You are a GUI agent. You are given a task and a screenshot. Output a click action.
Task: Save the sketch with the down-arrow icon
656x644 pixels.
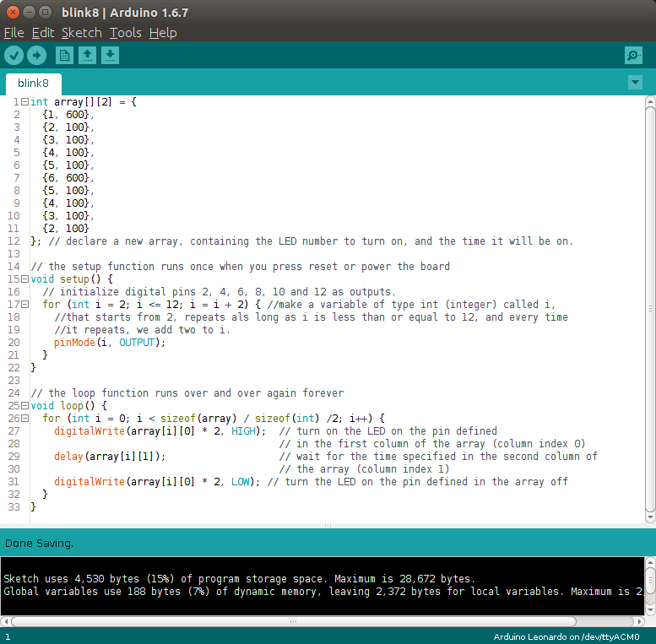(x=110, y=55)
